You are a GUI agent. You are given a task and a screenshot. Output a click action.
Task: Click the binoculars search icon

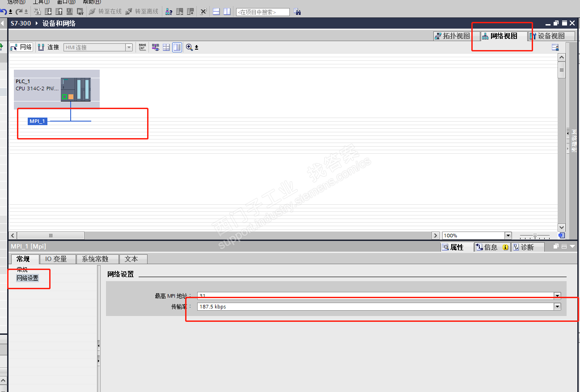pyautogui.click(x=297, y=12)
